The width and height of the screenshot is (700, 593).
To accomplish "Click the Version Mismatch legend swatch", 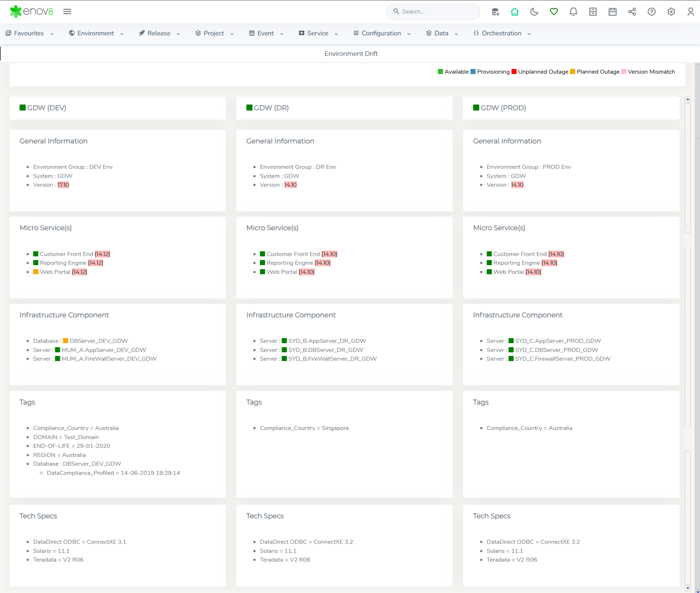I will tap(624, 72).
